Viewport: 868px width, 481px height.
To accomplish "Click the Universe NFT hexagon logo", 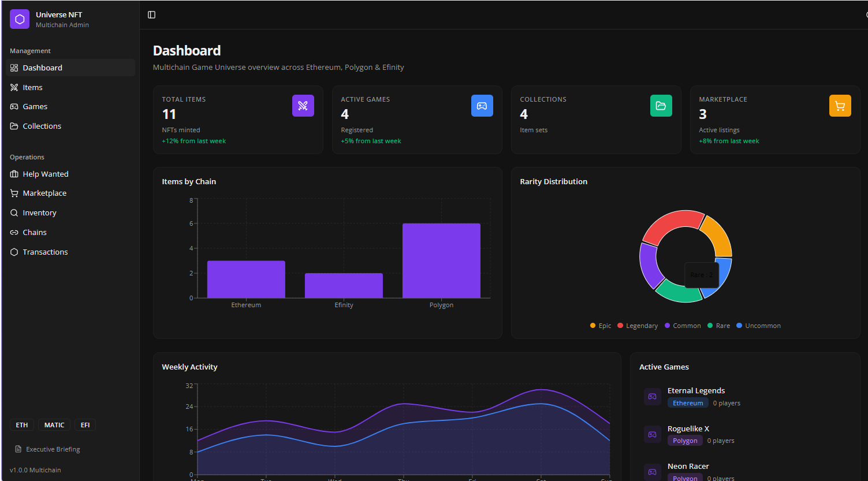I will 20,19.
